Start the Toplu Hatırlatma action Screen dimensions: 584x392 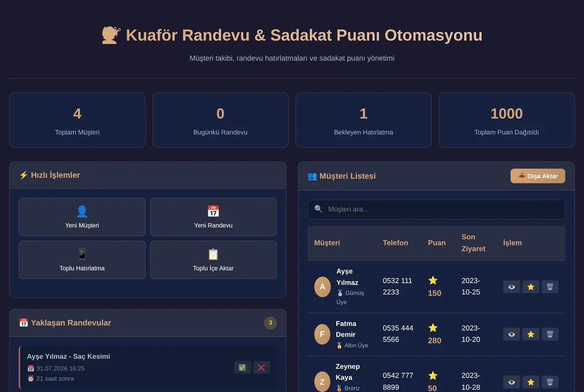click(x=82, y=260)
